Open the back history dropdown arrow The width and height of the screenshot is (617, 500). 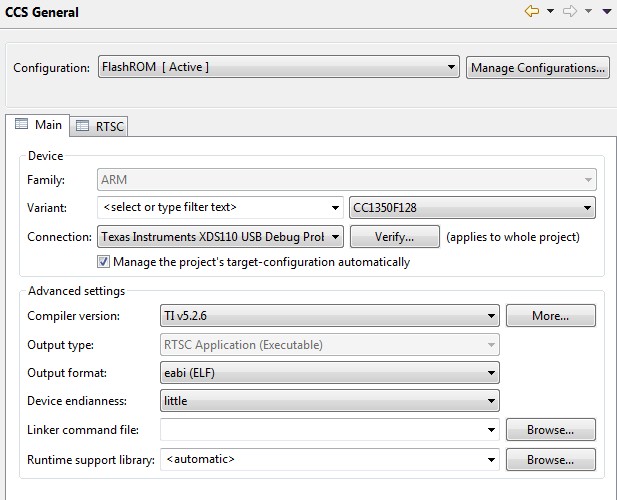[x=550, y=11]
